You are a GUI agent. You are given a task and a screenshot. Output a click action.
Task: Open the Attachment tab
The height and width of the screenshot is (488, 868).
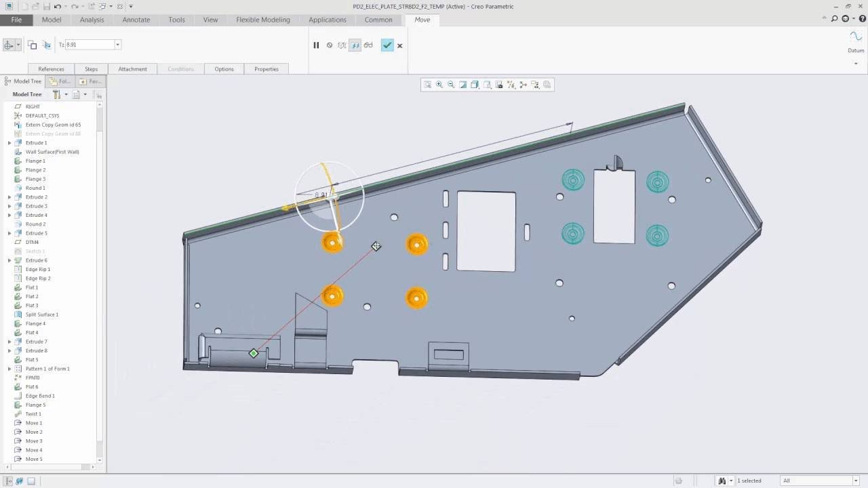pyautogui.click(x=132, y=68)
